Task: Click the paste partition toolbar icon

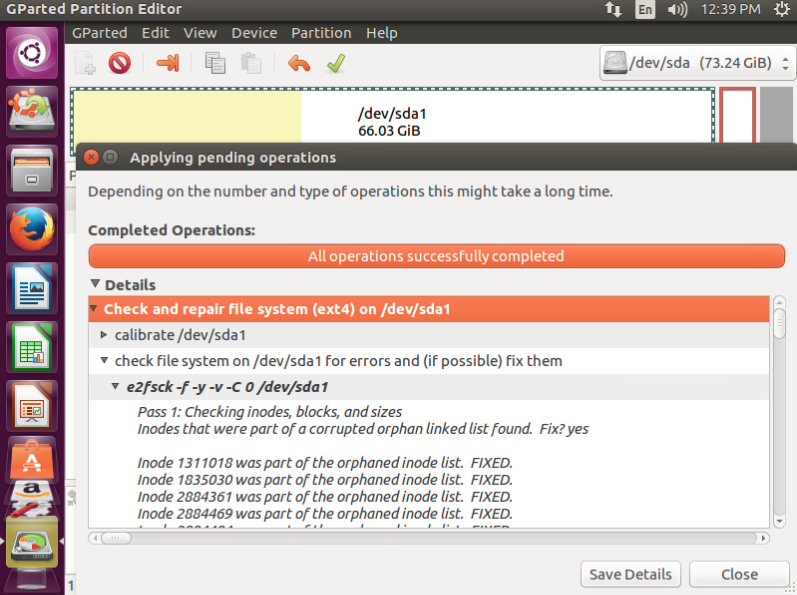Action: pos(251,64)
